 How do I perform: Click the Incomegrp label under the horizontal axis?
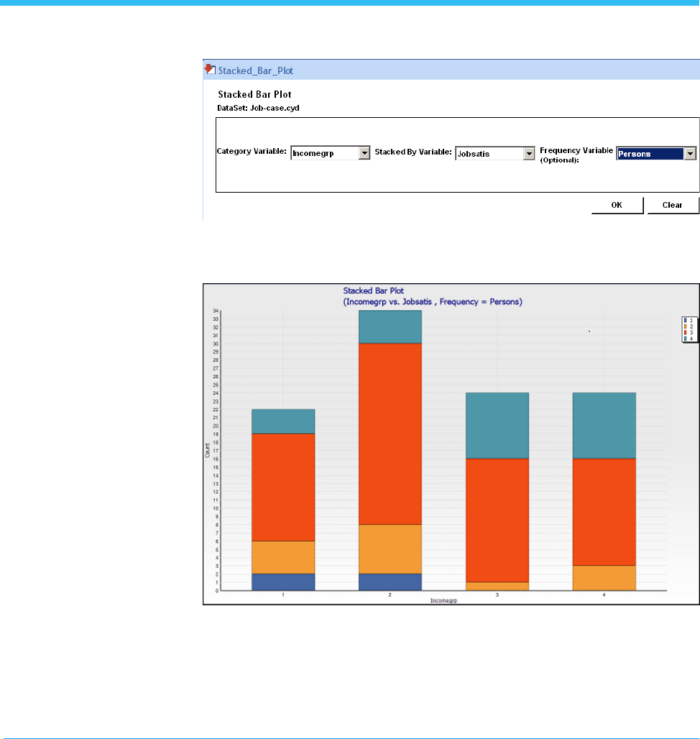coord(443,600)
